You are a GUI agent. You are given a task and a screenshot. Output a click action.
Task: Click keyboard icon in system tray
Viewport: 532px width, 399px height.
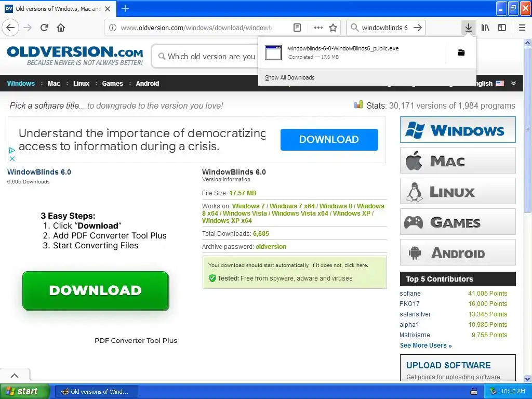coord(474,392)
